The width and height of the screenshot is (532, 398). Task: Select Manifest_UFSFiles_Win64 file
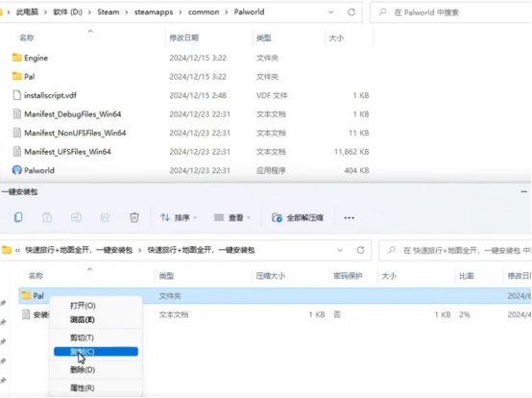tap(67, 152)
